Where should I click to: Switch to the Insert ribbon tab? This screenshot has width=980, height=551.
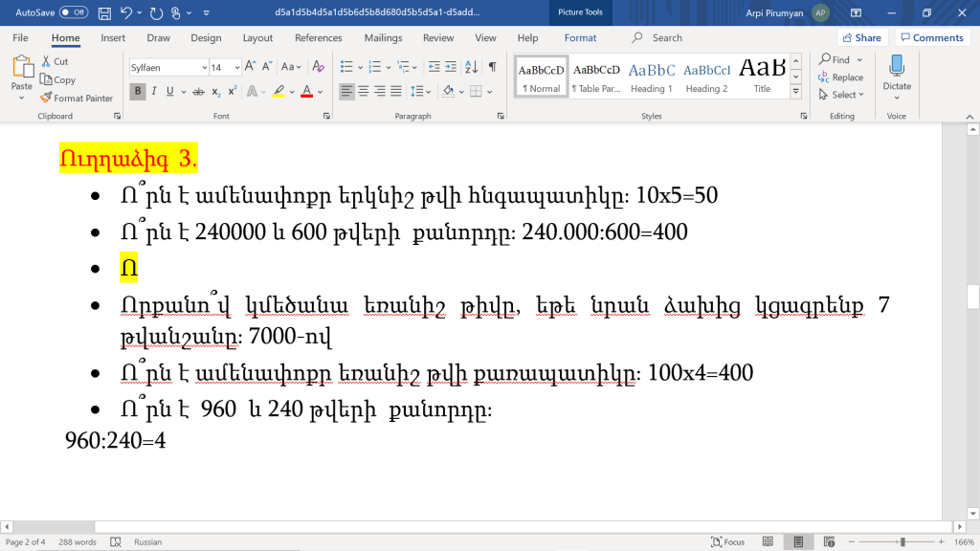[x=113, y=38]
